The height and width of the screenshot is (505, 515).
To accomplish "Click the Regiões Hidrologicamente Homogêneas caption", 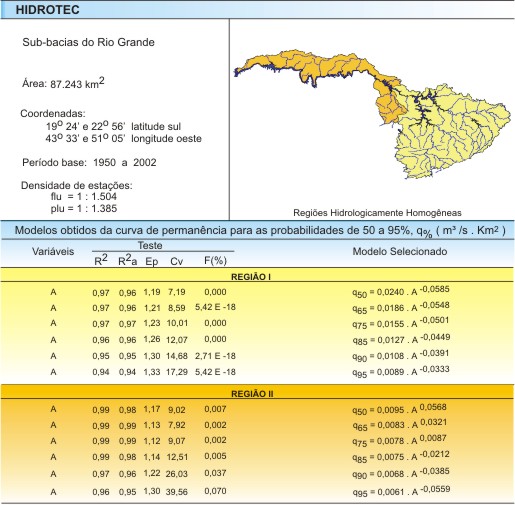I will (377, 213).
